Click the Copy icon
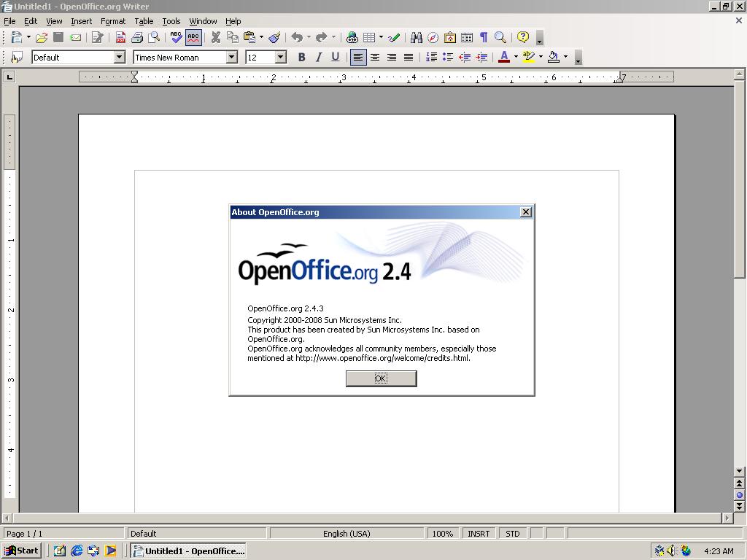 [x=233, y=37]
